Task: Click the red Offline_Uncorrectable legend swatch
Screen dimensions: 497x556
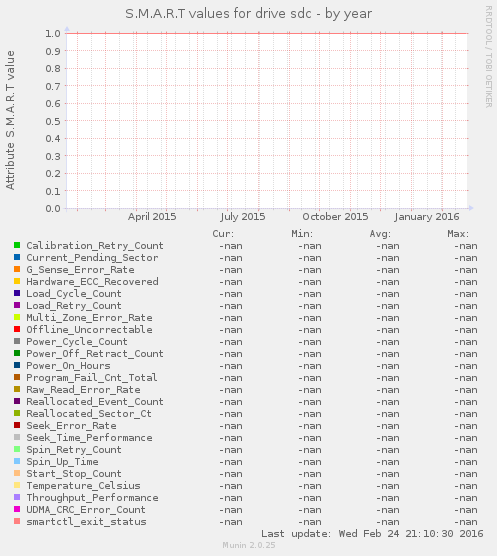Action: coord(17,329)
